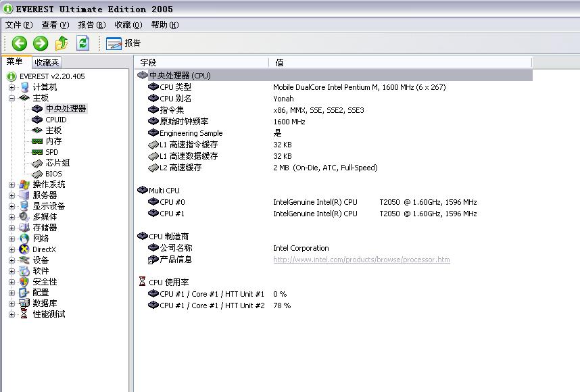This screenshot has height=392, width=580.
Task: Open the 芯片组 chipset tree item
Action: pyautogui.click(x=57, y=163)
